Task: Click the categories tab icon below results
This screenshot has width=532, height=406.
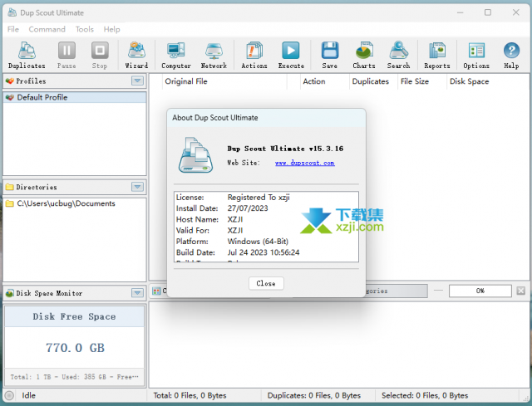Action: click(x=156, y=291)
